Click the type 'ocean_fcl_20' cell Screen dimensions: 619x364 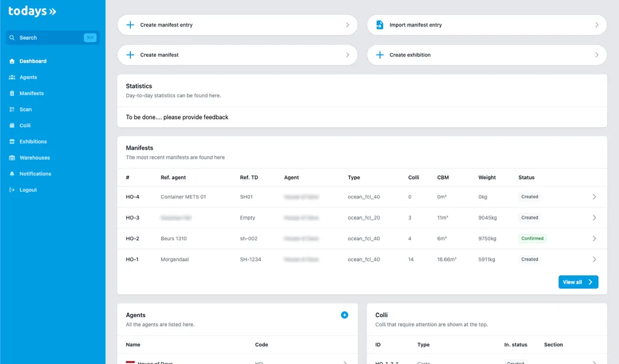pos(364,218)
